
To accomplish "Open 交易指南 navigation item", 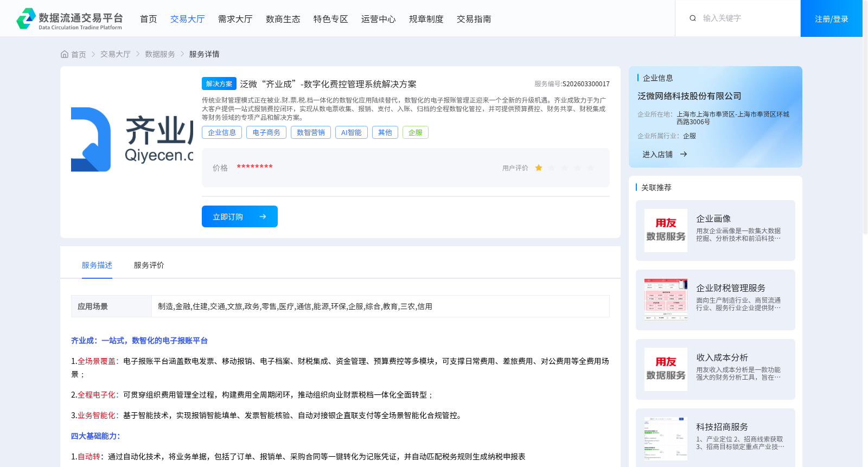I will pyautogui.click(x=474, y=19).
